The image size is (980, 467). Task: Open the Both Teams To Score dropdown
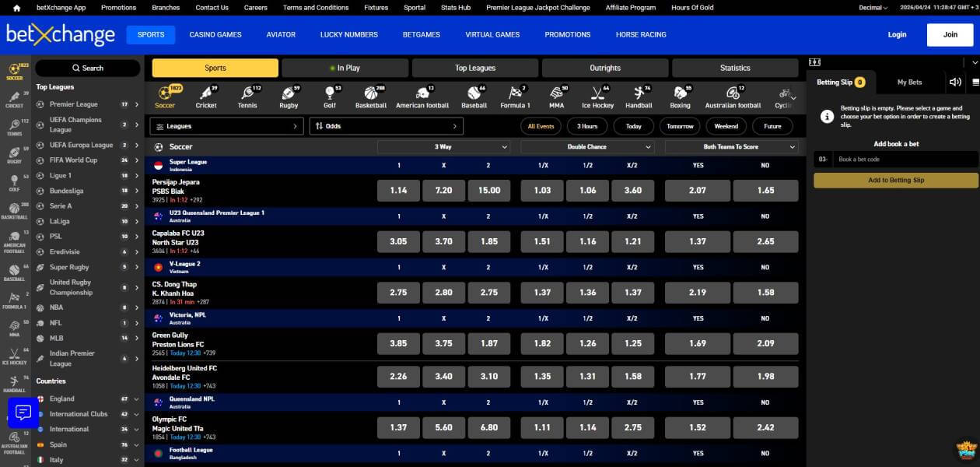731,146
